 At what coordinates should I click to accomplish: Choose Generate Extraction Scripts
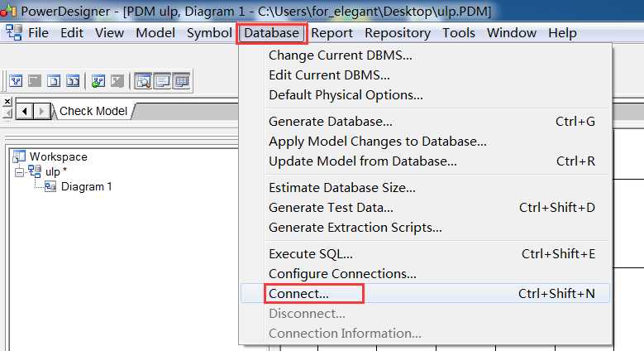pos(425,227)
